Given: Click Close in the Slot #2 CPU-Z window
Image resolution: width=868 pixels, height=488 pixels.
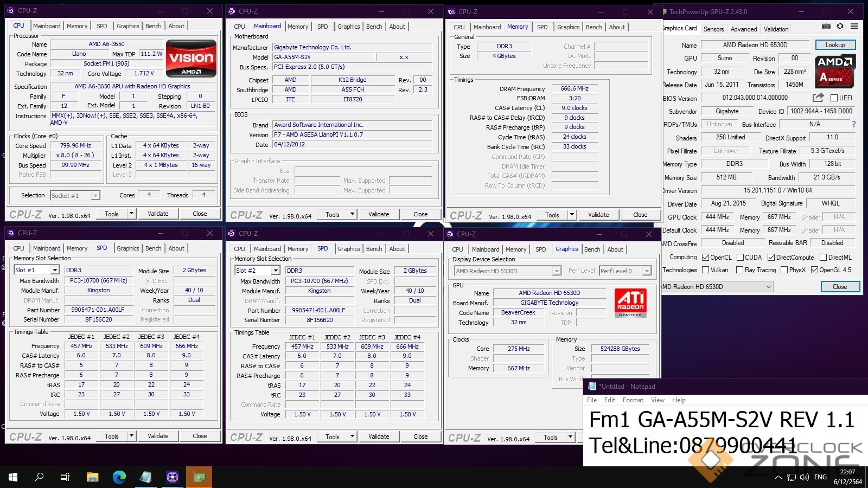Looking at the screenshot, I should (420, 436).
